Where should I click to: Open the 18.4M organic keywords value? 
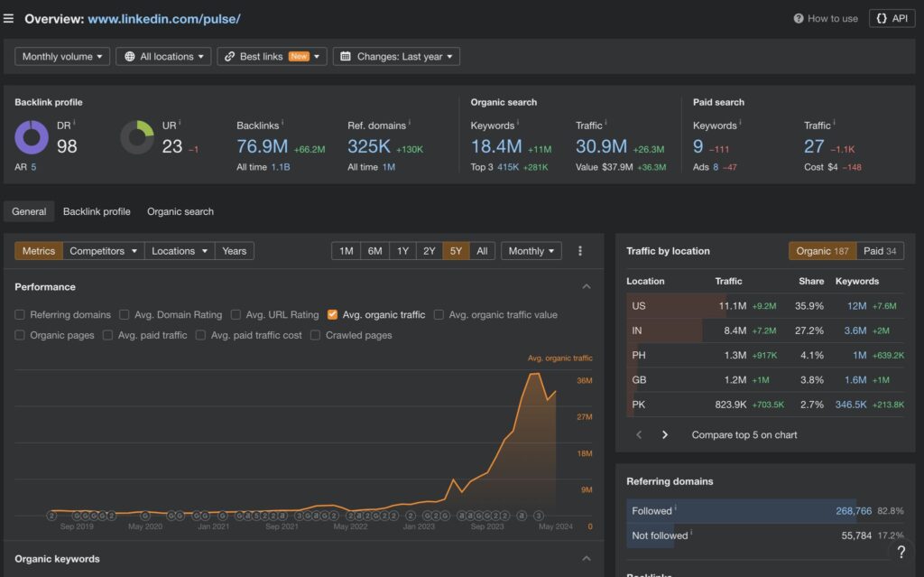click(x=496, y=146)
